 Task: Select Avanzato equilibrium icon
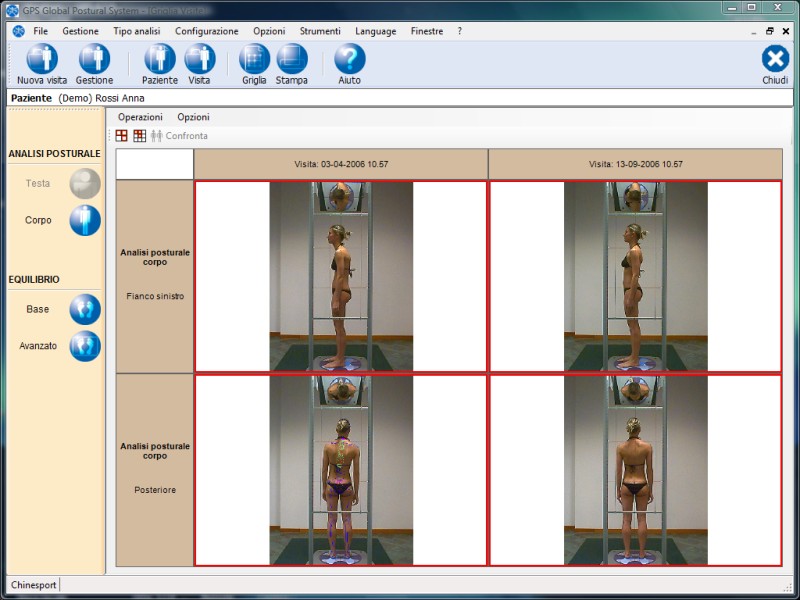85,346
